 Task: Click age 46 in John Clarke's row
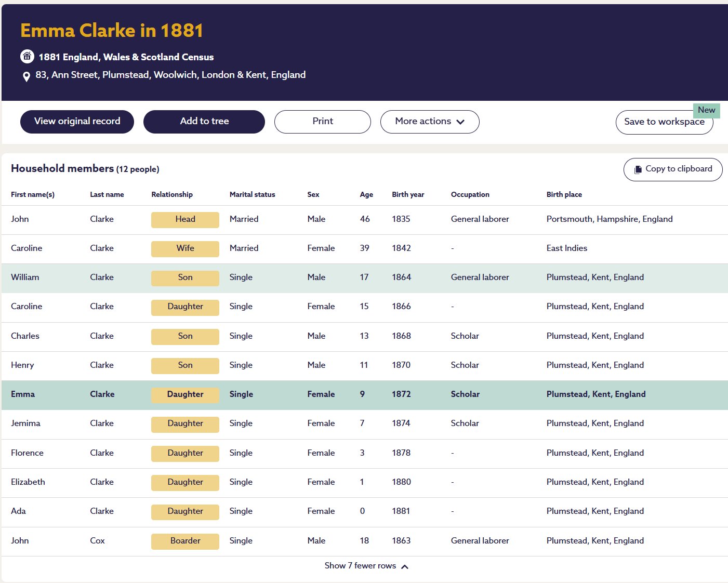(x=365, y=219)
